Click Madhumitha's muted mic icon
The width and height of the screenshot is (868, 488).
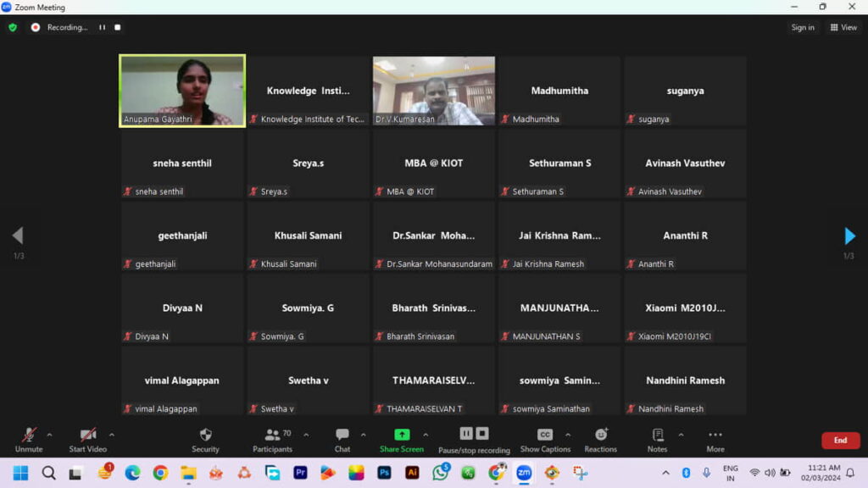click(505, 119)
